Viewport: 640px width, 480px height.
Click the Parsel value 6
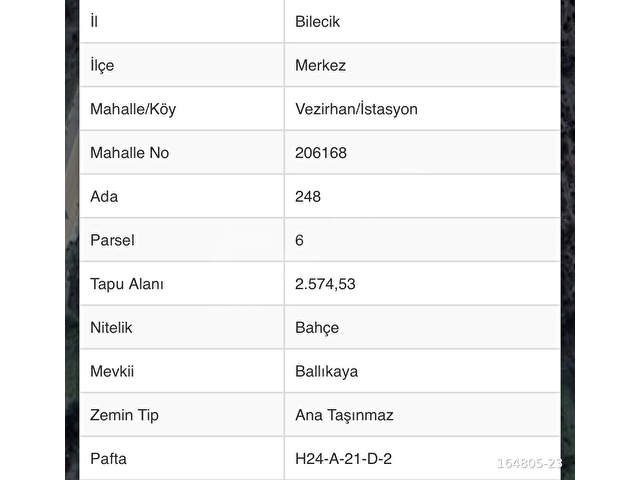tap(299, 240)
